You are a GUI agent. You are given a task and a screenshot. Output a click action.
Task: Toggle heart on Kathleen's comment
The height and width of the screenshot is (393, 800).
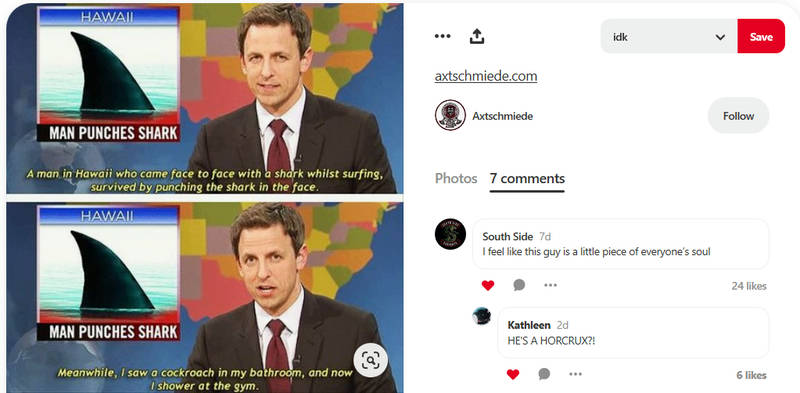(513, 375)
